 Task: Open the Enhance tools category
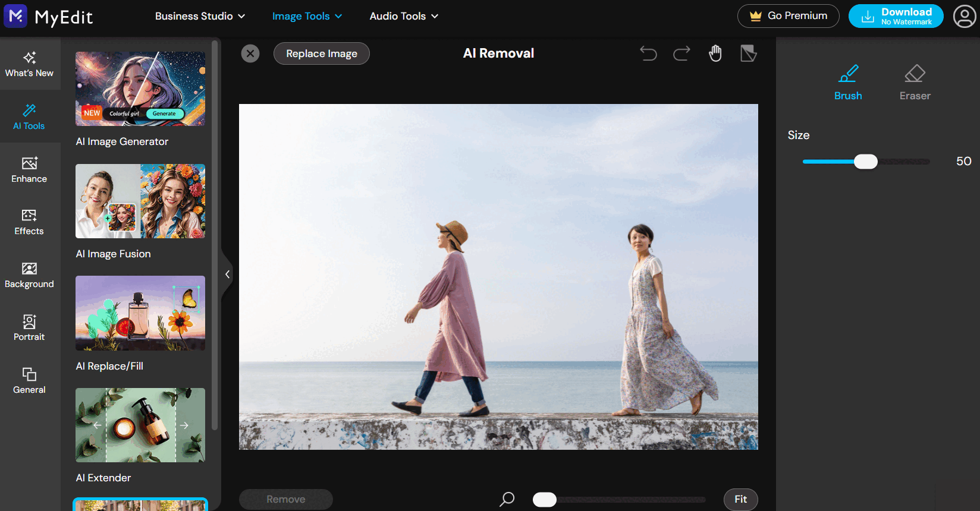pos(29,170)
